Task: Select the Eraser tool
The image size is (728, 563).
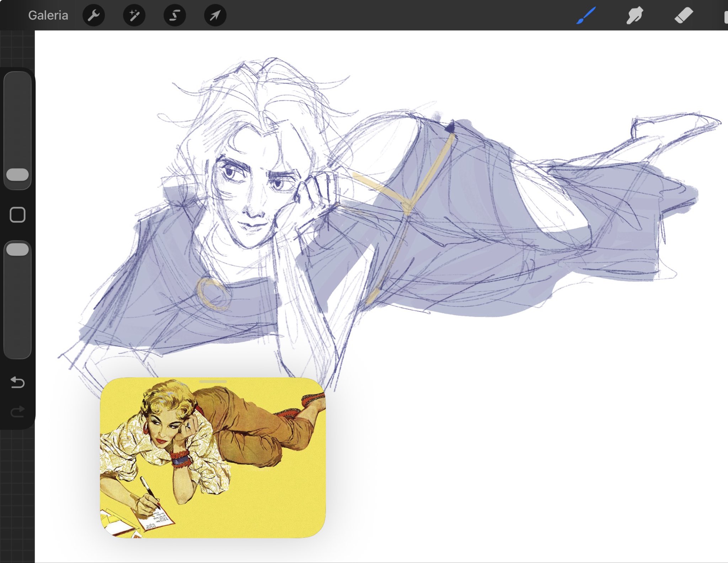Action: [x=684, y=15]
